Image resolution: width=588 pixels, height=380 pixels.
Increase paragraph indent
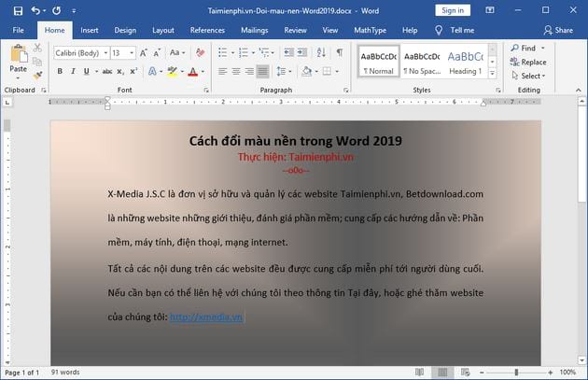(302, 52)
